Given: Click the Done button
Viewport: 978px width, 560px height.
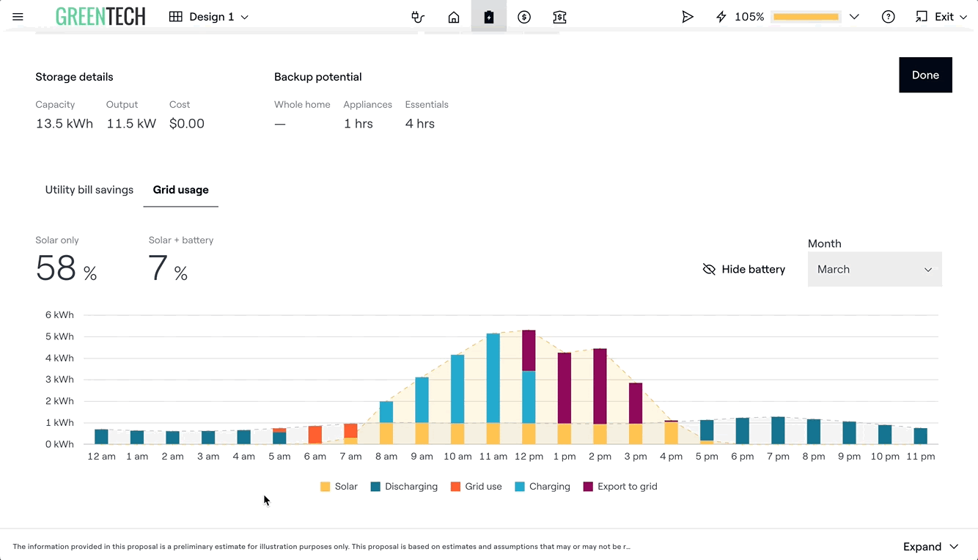Looking at the screenshot, I should pyautogui.click(x=925, y=75).
